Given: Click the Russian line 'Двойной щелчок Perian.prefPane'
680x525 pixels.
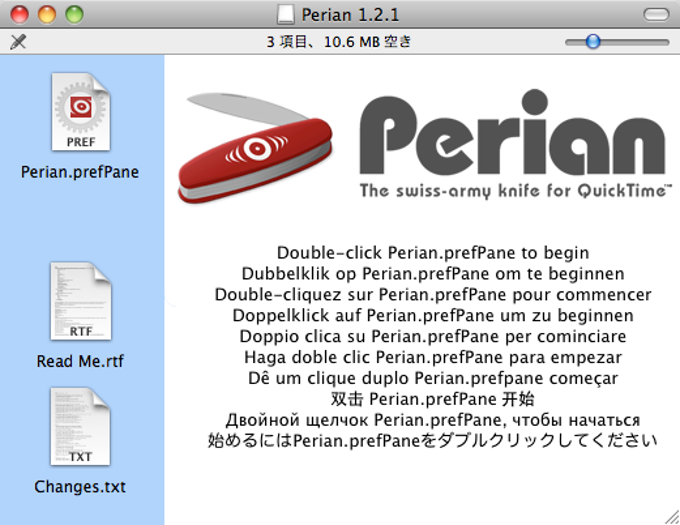Looking at the screenshot, I should [433, 420].
